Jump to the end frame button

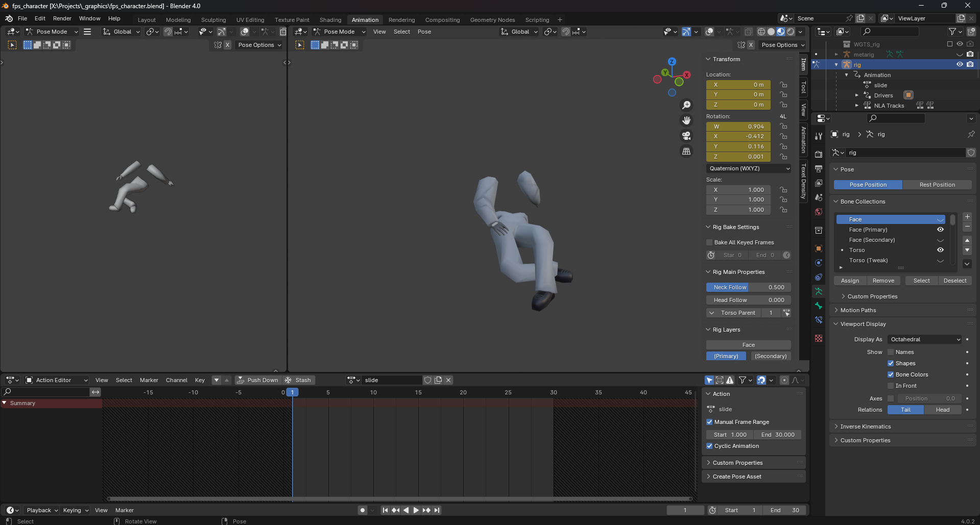click(437, 510)
